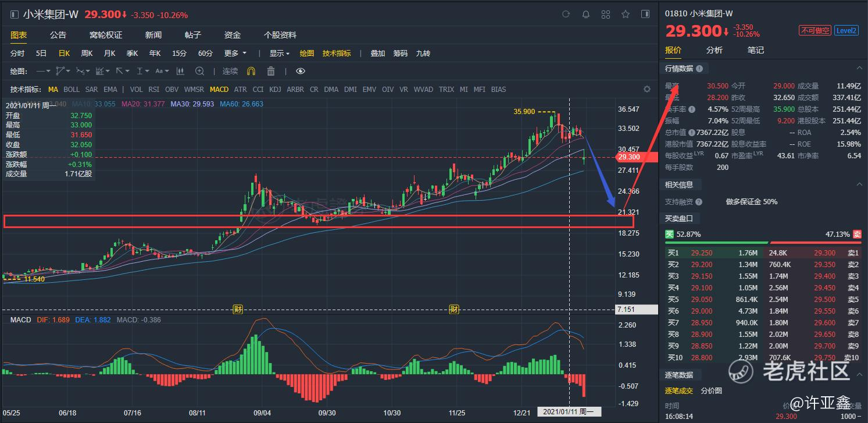This screenshot has width=868, height=423.
Task: Toggle 连续 continuous drawing mode
Action: point(230,71)
